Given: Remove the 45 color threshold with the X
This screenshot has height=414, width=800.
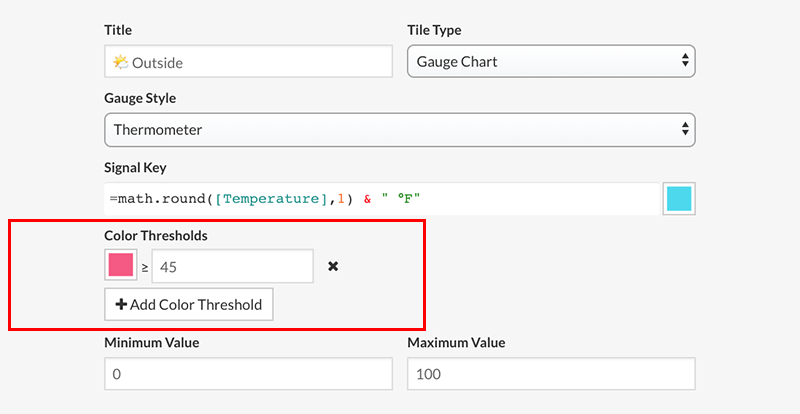Looking at the screenshot, I should point(334,267).
